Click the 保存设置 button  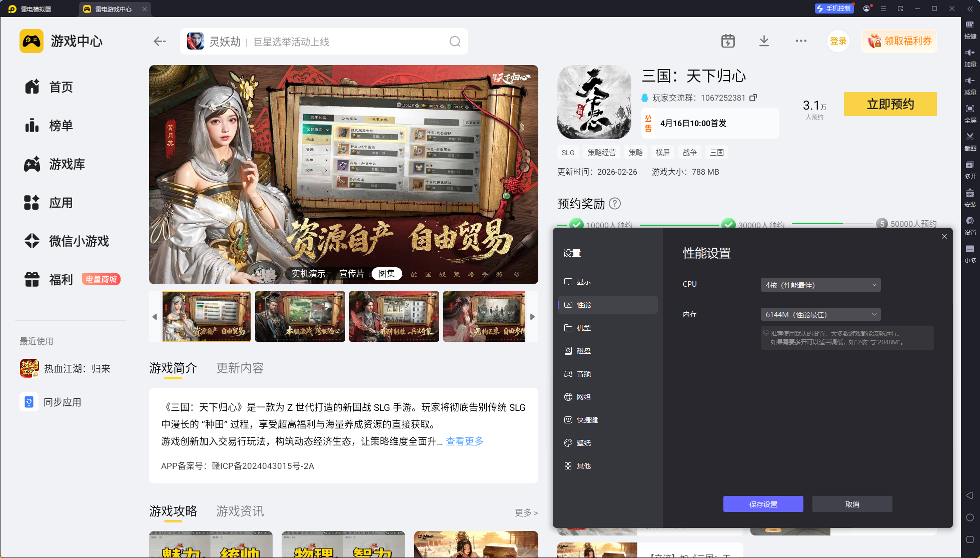click(x=763, y=504)
